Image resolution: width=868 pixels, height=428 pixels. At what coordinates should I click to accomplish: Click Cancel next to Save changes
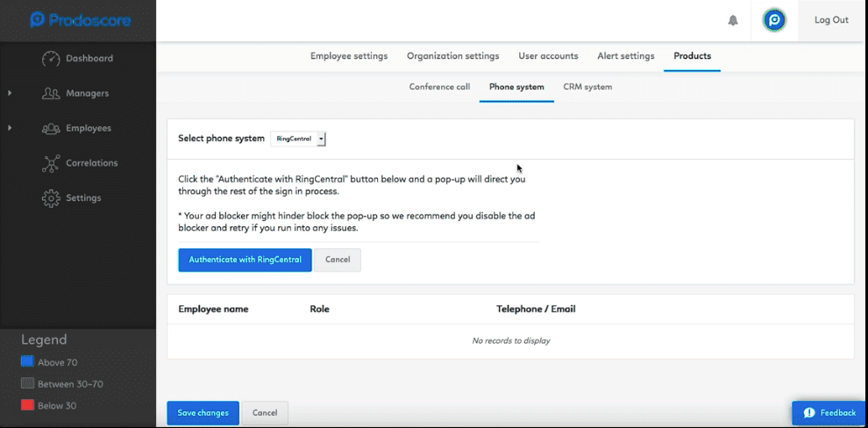tap(265, 413)
